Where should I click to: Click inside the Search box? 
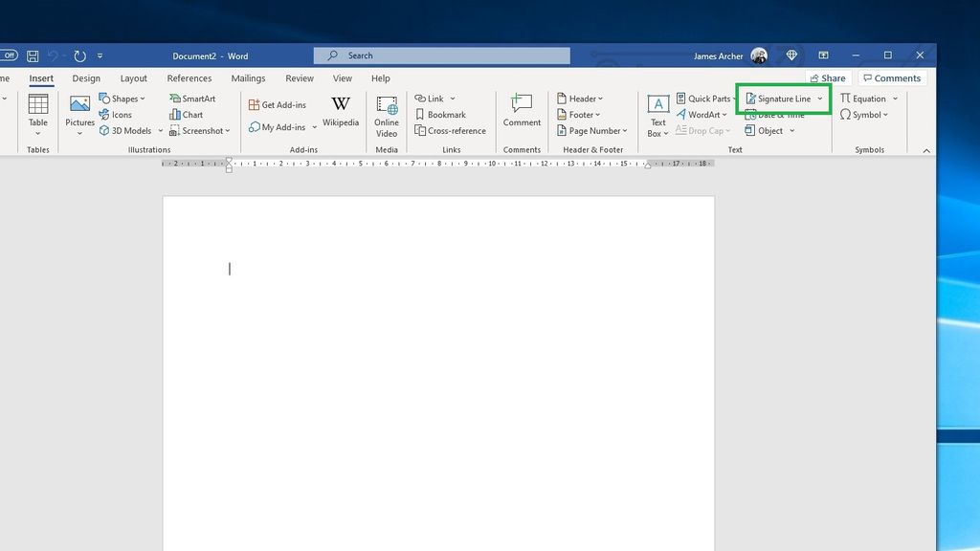(440, 55)
